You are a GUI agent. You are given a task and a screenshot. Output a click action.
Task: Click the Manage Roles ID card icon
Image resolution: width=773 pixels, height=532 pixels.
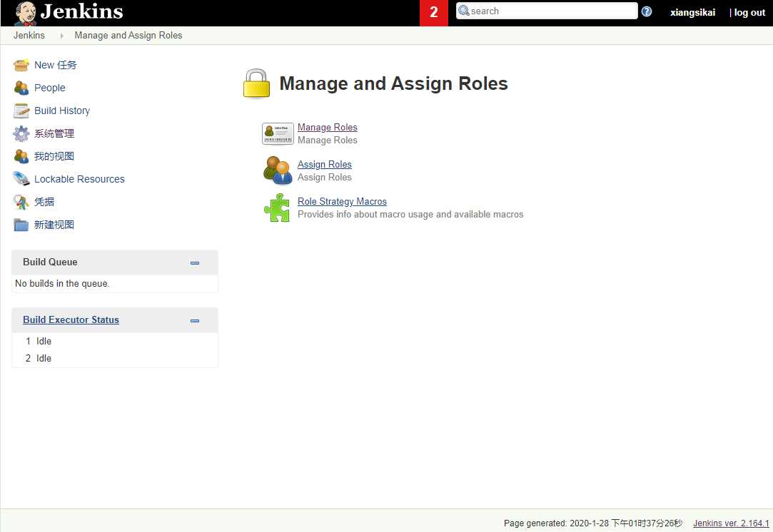pos(278,133)
